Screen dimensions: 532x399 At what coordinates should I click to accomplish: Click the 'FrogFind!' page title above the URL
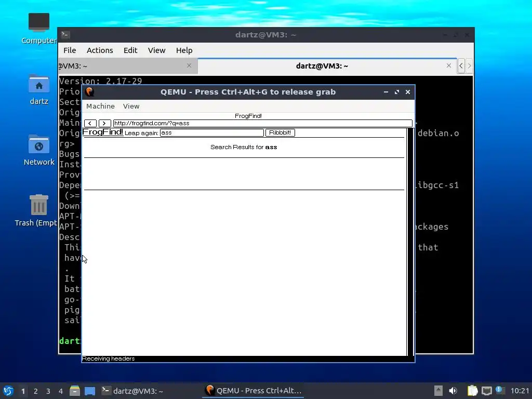pyautogui.click(x=248, y=116)
